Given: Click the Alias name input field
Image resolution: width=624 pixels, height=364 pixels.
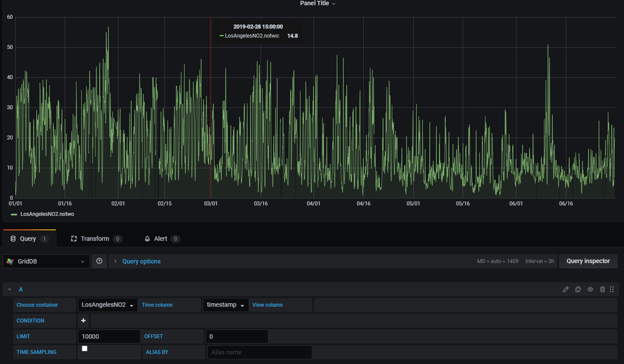Looking at the screenshot, I should click(x=259, y=352).
